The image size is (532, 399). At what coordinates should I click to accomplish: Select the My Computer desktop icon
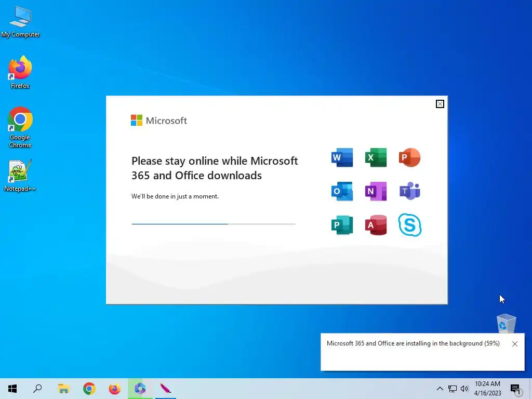tap(20, 22)
